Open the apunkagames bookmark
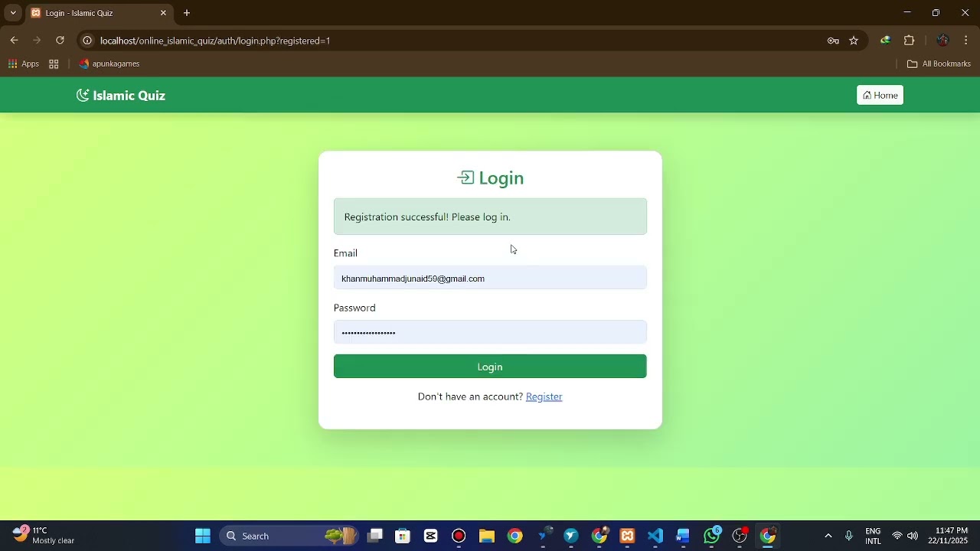Screen dimensions: 980x551 (x=109, y=64)
